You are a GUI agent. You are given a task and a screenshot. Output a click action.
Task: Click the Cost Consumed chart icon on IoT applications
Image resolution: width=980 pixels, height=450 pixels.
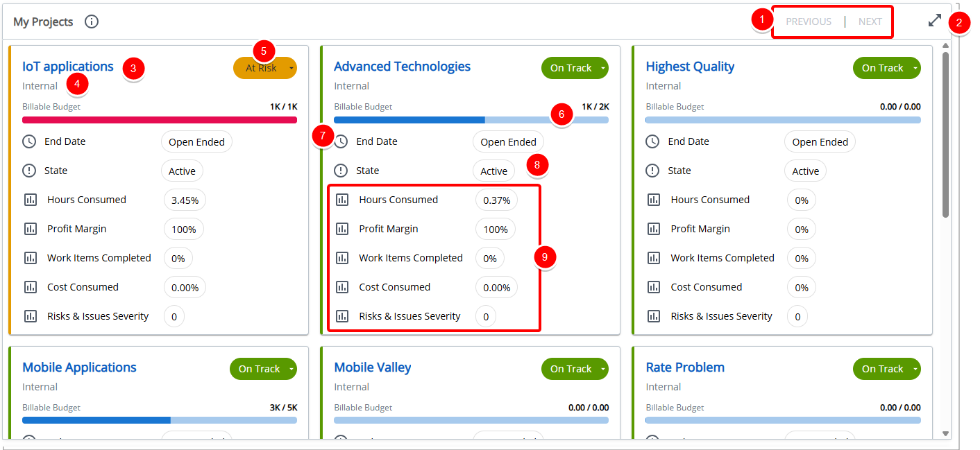(x=31, y=287)
